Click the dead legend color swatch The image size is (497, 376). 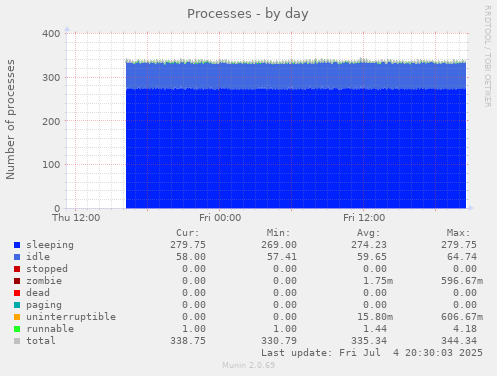click(17, 293)
